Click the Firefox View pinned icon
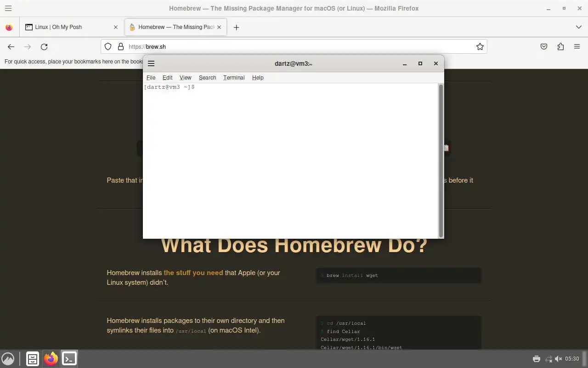Image resolution: width=588 pixels, height=368 pixels. click(x=9, y=27)
